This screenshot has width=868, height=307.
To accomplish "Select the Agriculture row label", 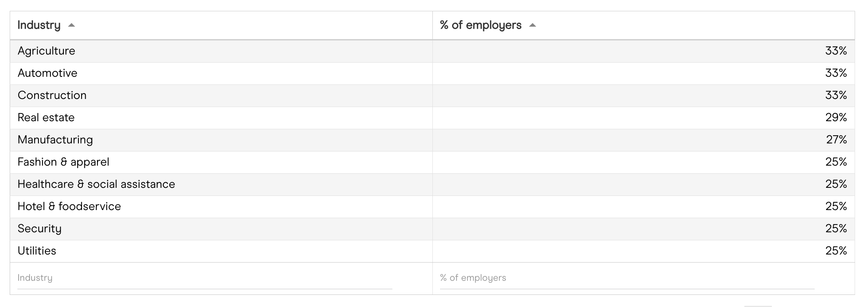I will [46, 51].
